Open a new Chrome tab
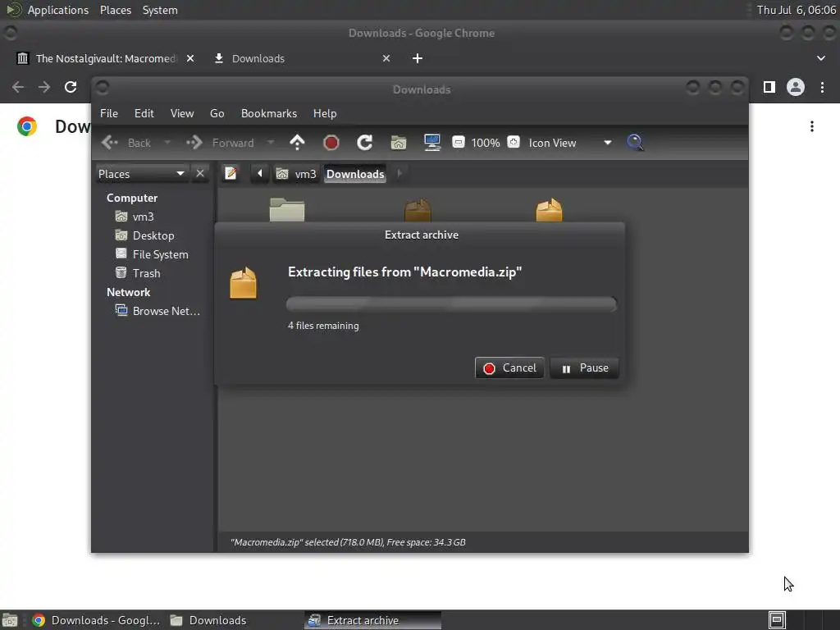 pos(418,58)
